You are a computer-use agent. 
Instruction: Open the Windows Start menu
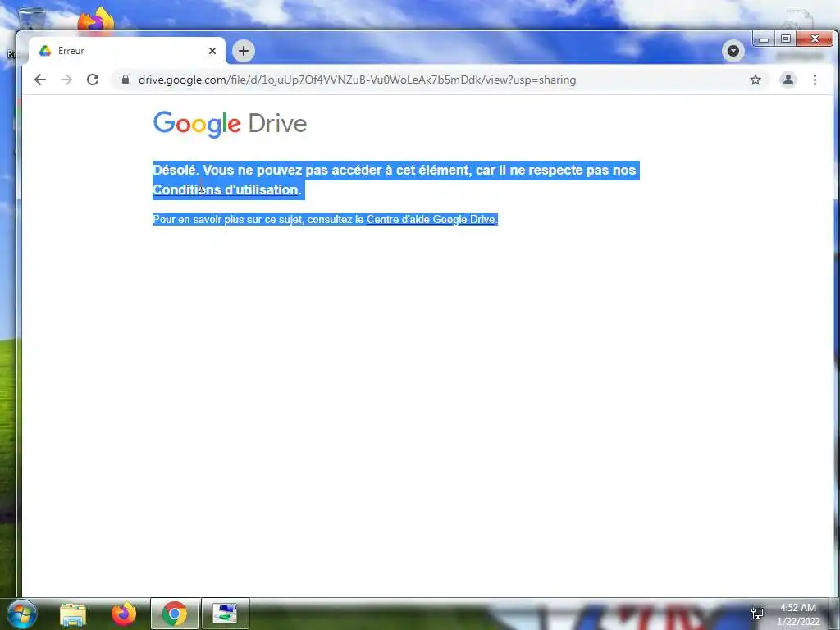21,614
